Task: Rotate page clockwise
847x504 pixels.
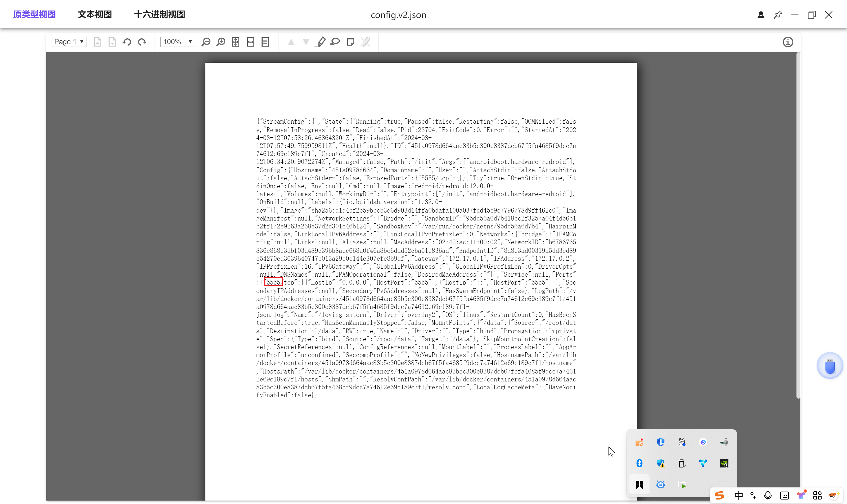Action: pyautogui.click(x=142, y=42)
